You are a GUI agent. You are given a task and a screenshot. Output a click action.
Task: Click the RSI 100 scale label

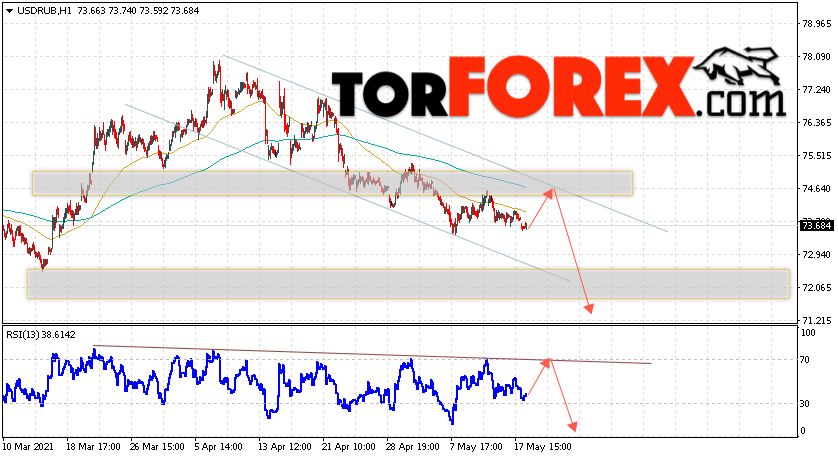(x=810, y=333)
